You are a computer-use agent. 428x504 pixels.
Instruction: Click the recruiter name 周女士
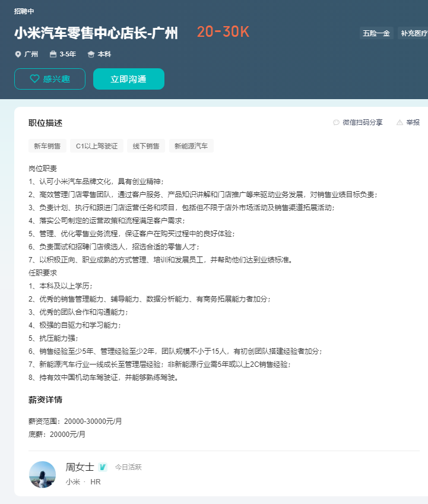80,467
